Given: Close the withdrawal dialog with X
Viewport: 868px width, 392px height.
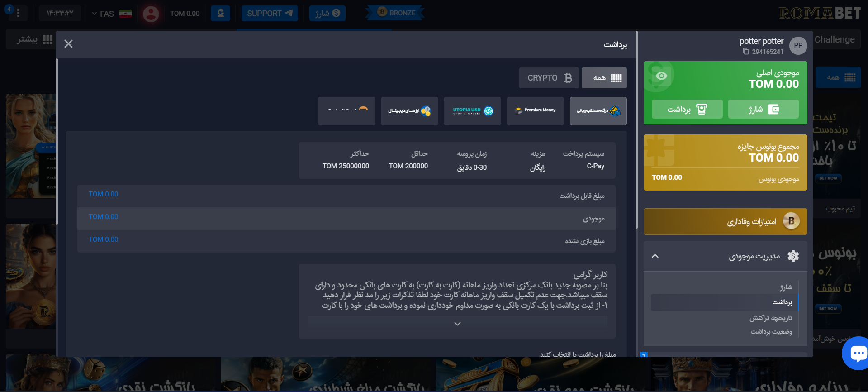Looking at the screenshot, I should point(68,43).
